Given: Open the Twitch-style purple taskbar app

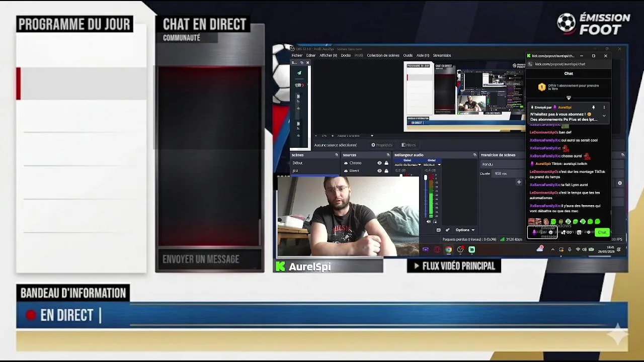Looking at the screenshot, I should point(426,249).
